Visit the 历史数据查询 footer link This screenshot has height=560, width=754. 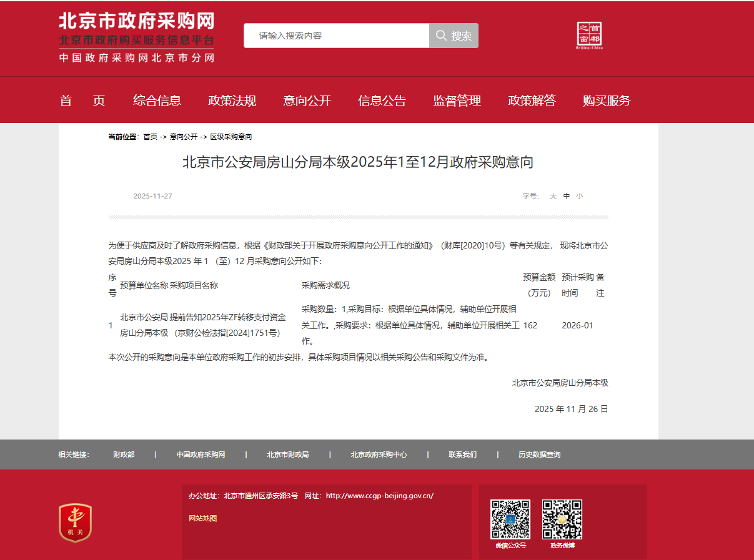click(539, 454)
